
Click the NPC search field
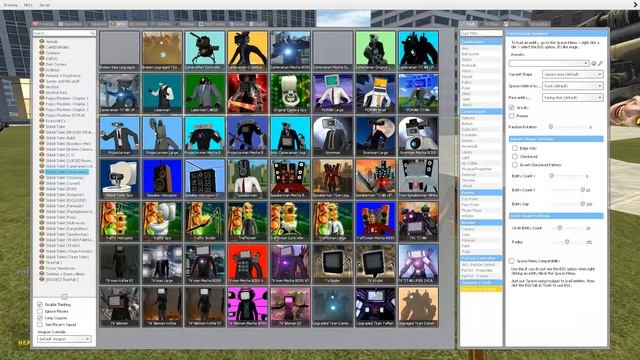click(64, 33)
